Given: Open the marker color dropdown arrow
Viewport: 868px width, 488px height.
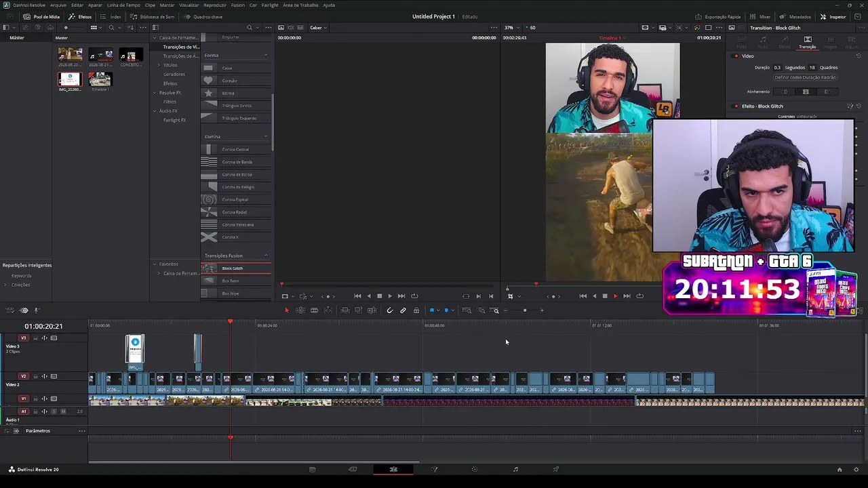Looking at the screenshot, I should tap(452, 310).
